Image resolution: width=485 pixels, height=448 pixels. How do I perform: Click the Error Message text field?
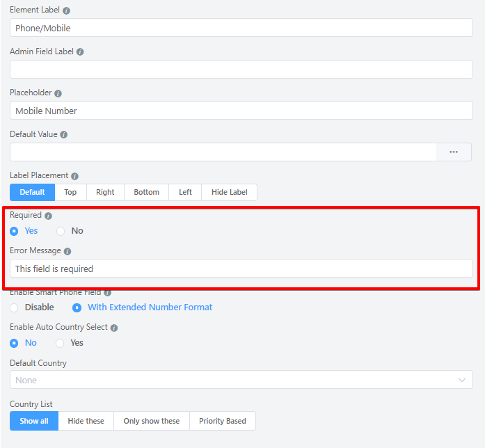click(x=241, y=269)
